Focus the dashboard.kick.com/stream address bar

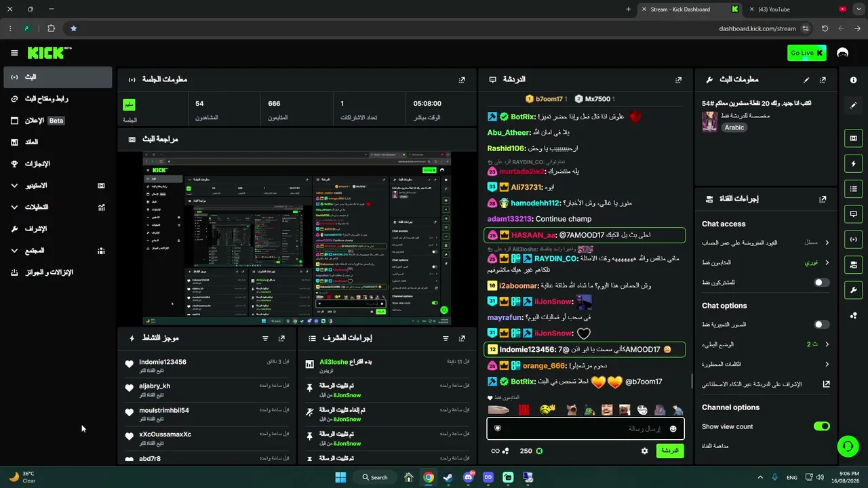click(x=757, y=28)
